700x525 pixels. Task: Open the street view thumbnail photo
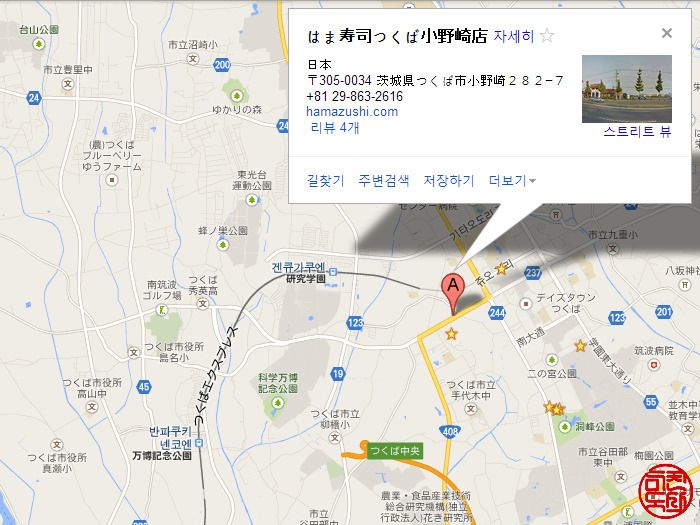(627, 89)
